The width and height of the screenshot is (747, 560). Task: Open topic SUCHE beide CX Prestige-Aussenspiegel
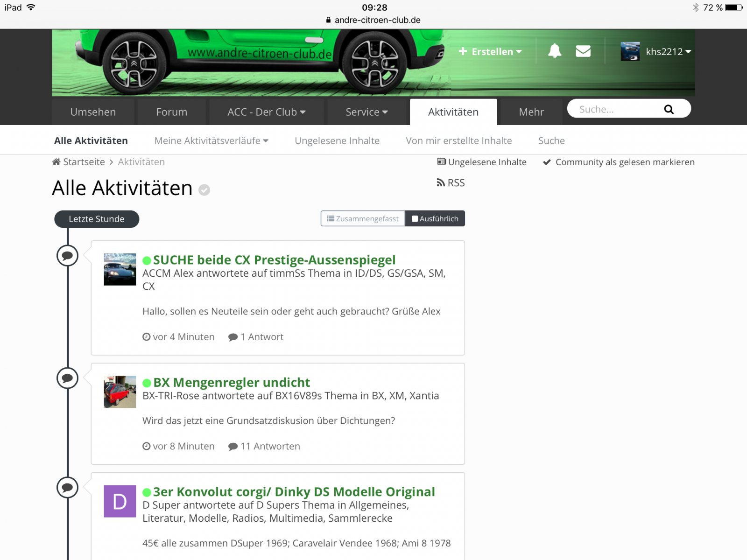[x=275, y=260]
